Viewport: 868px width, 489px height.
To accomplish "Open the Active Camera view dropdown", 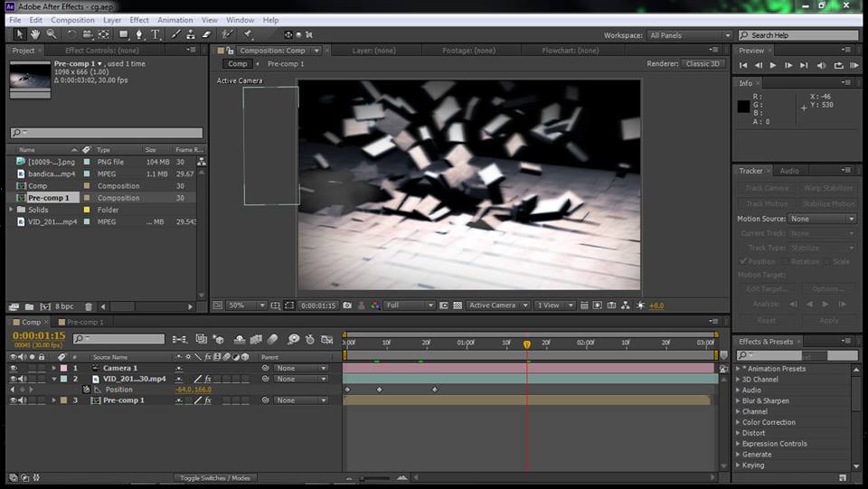I will 497,306.
